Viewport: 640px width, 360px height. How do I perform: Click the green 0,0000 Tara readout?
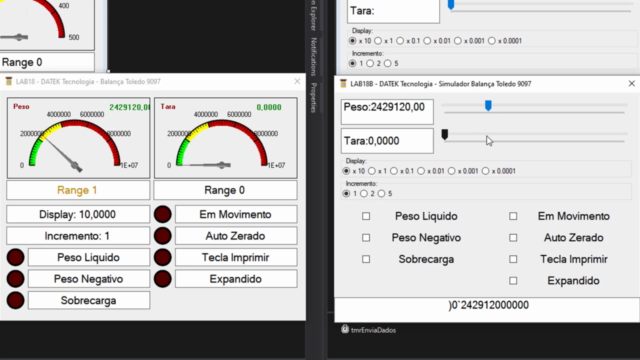(x=269, y=107)
